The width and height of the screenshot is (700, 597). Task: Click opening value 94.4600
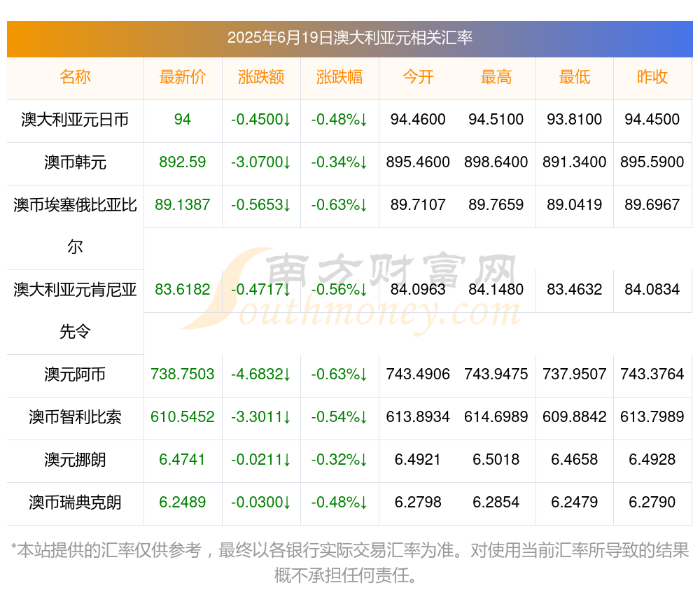(418, 120)
